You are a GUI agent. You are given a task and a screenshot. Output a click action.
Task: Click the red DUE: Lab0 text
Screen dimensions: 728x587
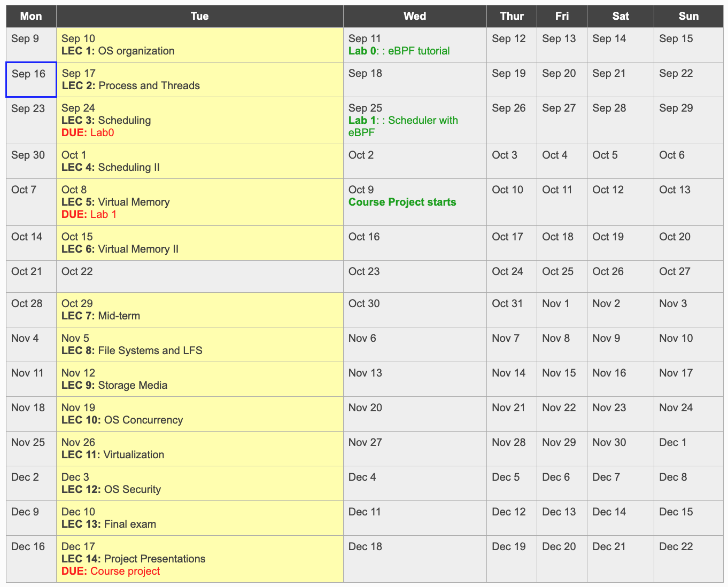[87, 132]
